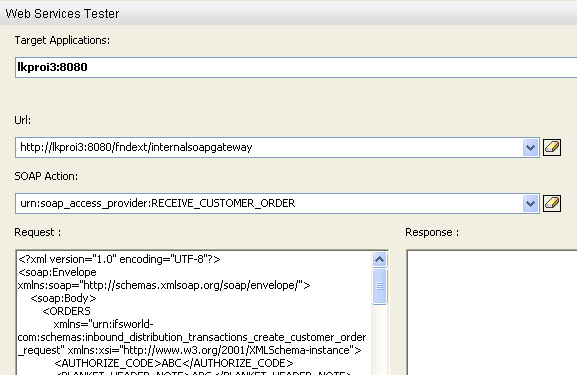Clear the SOAP Action field with eraser icon
This screenshot has height=375, width=577.
(x=552, y=203)
